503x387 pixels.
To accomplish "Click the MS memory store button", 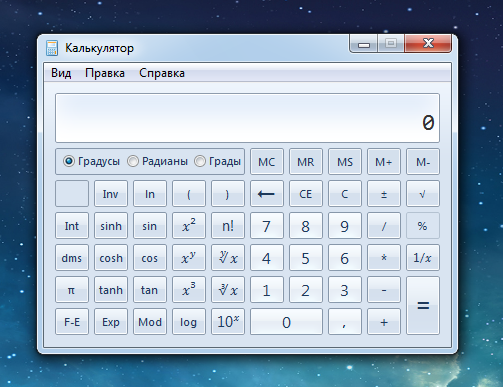I will (x=345, y=162).
